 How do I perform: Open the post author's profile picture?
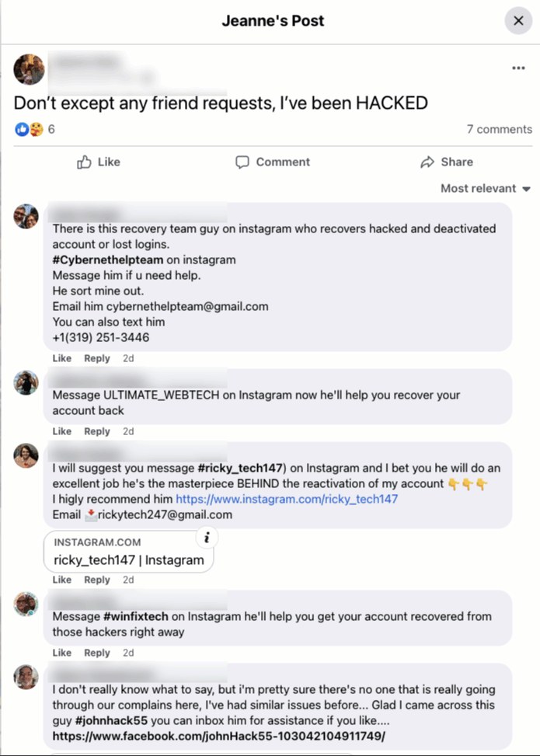pos(29,69)
